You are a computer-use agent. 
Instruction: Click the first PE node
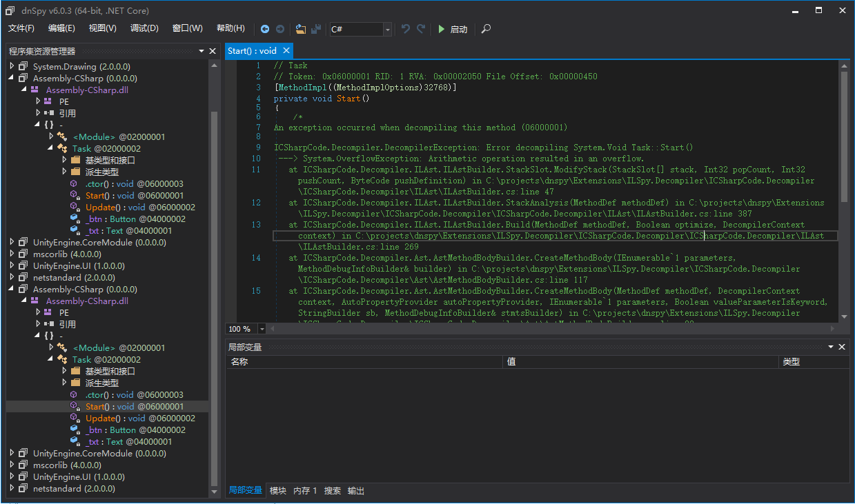click(x=64, y=102)
